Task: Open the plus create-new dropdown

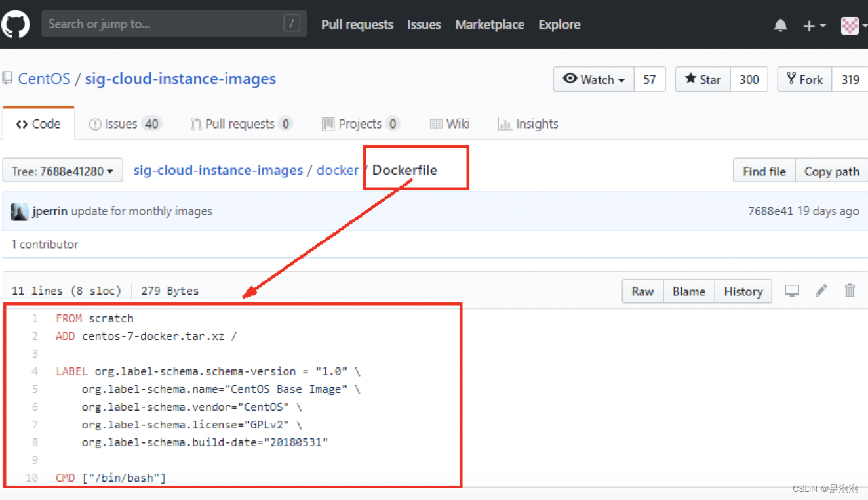Action: click(x=814, y=26)
